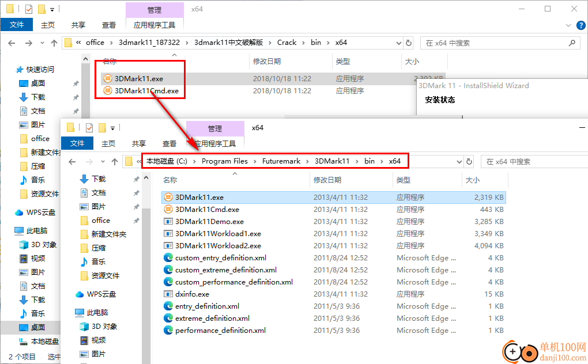588x364 pixels.
Task: Open the quick access toolbar dropdown in the front window
Action: pos(112,128)
